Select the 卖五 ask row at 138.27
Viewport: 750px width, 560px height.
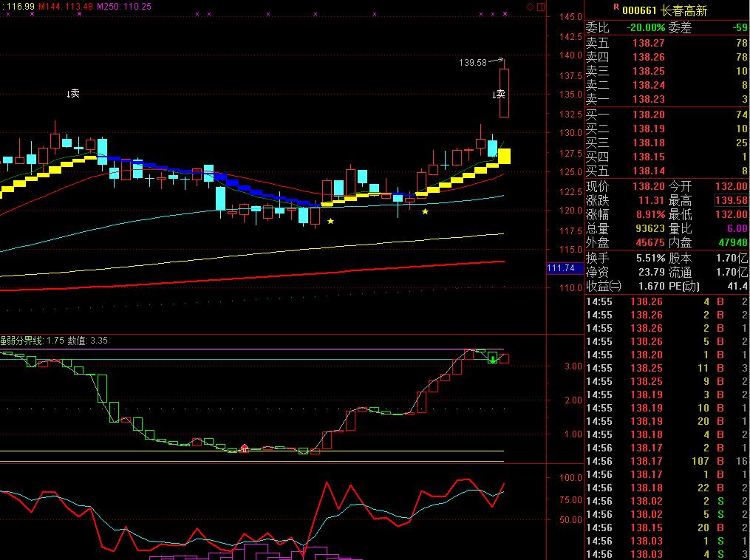667,43
